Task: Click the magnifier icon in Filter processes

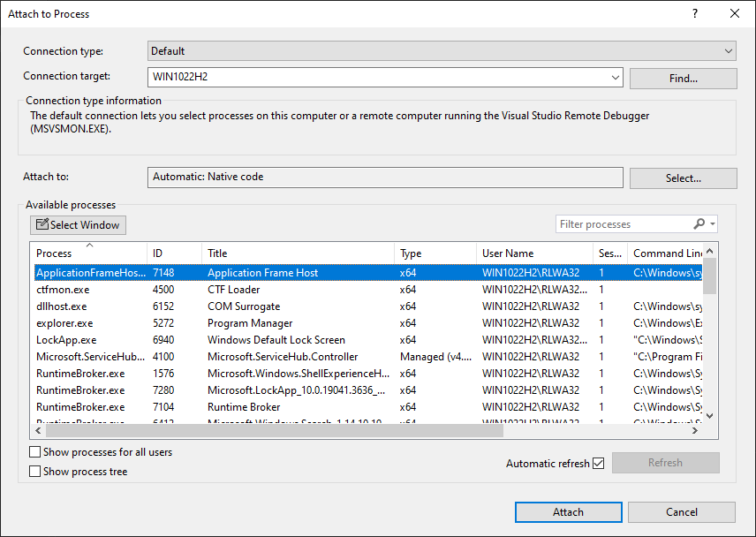Action: 699,224
